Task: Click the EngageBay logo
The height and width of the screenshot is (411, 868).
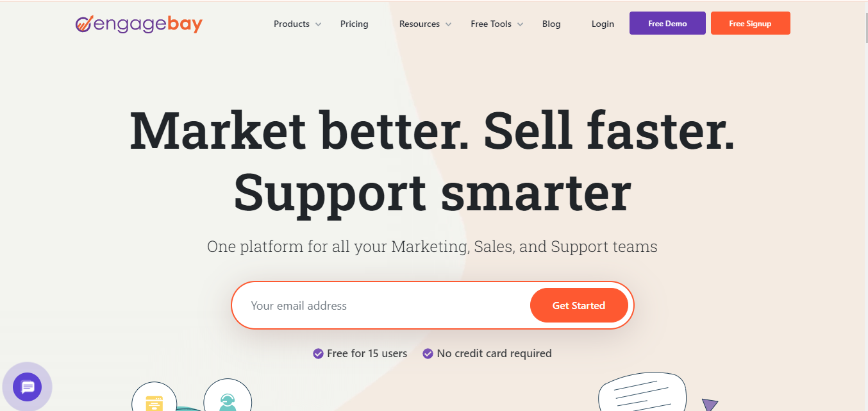Action: tap(138, 24)
